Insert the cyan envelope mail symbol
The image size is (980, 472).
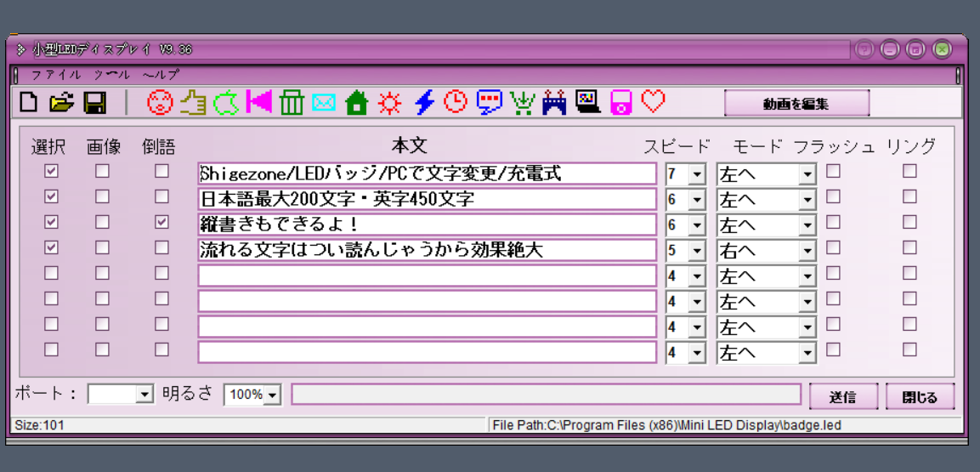coord(324,103)
